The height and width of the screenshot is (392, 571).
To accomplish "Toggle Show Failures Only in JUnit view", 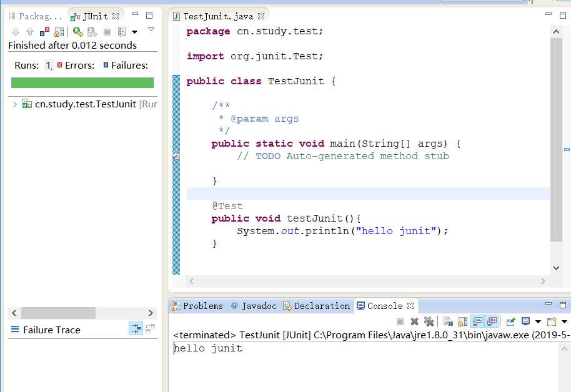I will tap(44, 32).
